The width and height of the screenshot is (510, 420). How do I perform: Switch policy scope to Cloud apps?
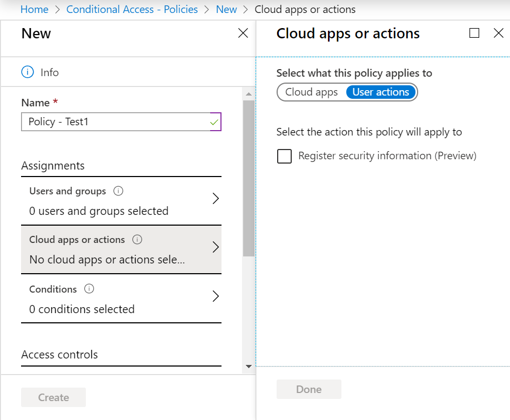311,92
